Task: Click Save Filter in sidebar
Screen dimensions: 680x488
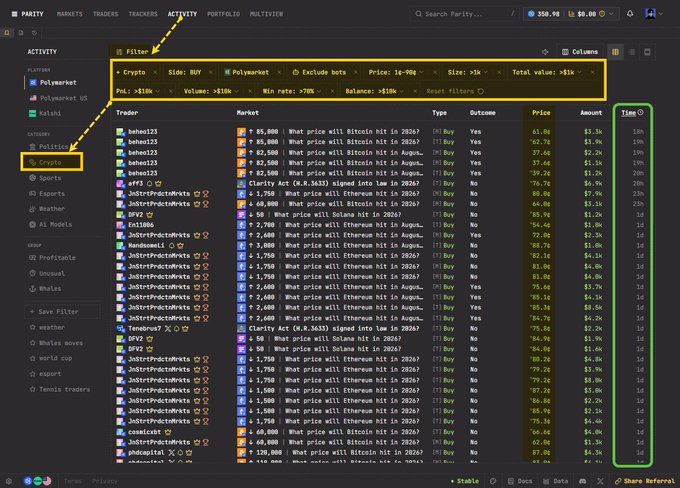Action: click(x=62, y=311)
